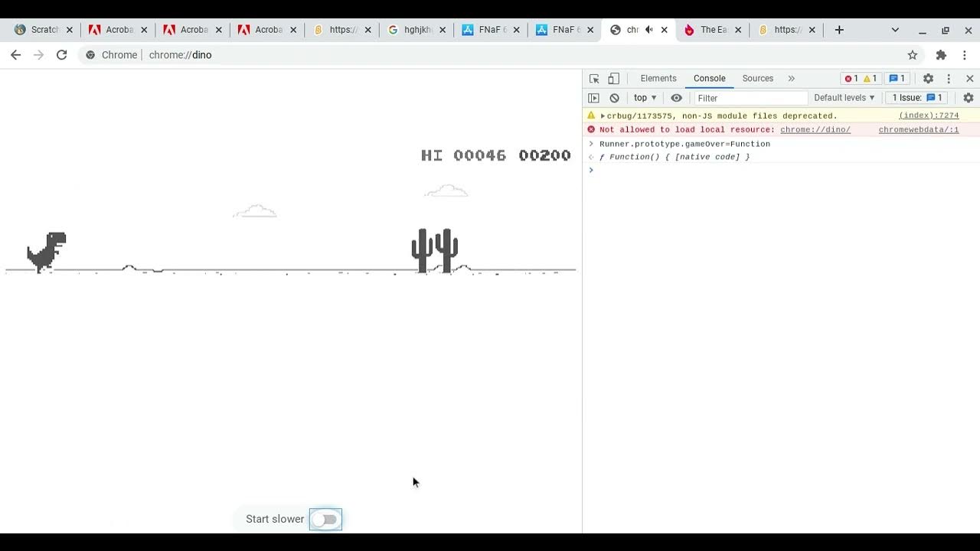Bookmark this page with the star icon
This screenshot has width=980, height=551.
pyautogui.click(x=913, y=55)
